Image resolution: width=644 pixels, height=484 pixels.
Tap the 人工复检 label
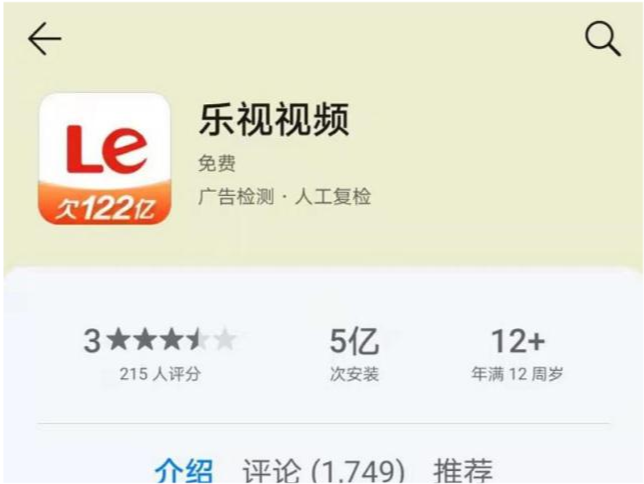tap(333, 196)
